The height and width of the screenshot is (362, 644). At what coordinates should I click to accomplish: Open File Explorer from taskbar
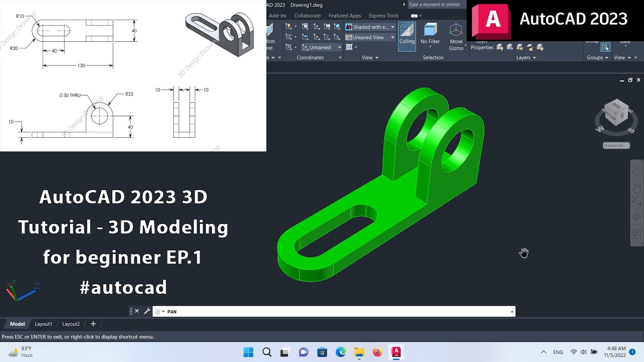359,352
